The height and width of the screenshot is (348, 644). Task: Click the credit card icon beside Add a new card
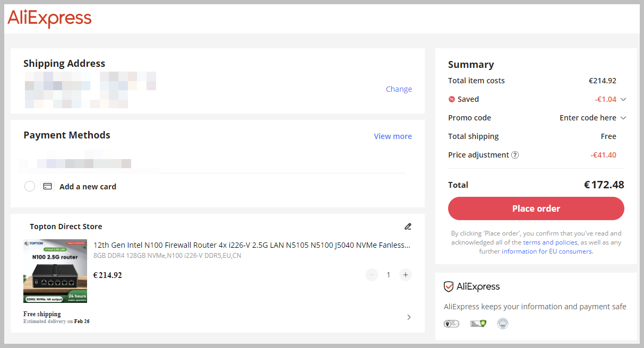[48, 186]
